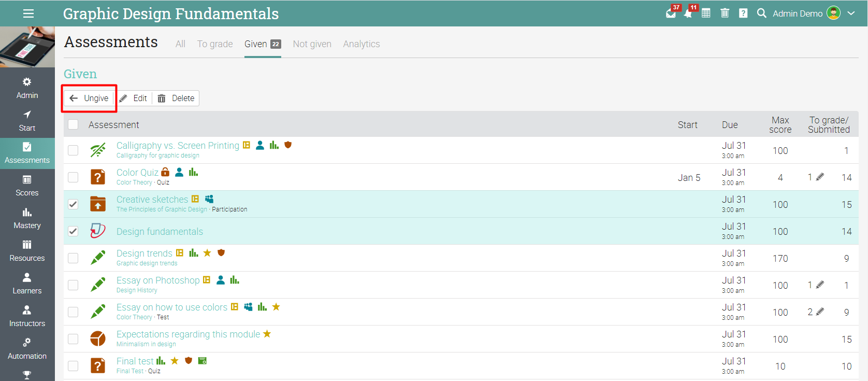Click the lock icon next to Color Quiz
This screenshot has height=381, width=868.
click(x=165, y=172)
